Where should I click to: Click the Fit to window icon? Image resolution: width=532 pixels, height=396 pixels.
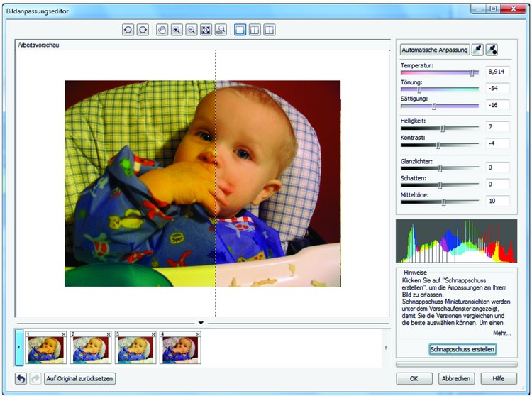pos(206,31)
